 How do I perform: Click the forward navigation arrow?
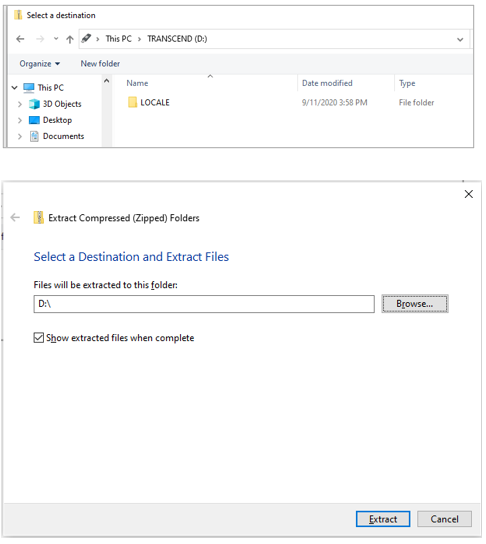coord(40,39)
